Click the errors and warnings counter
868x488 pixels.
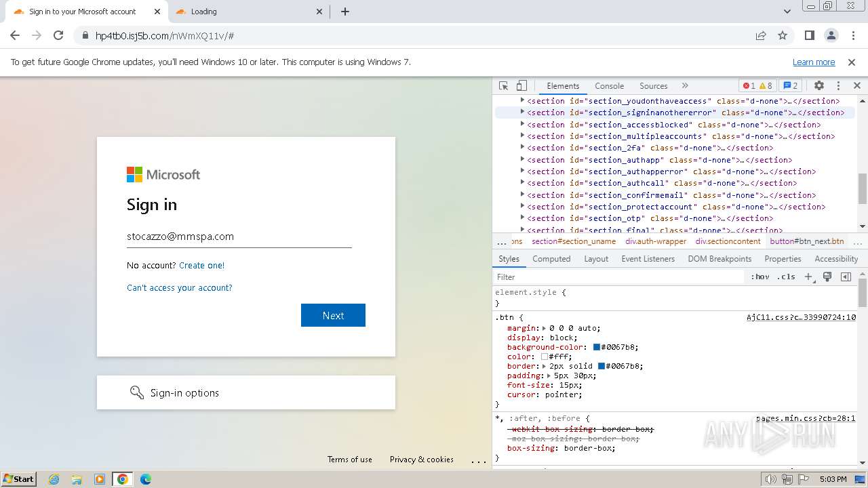(x=757, y=86)
